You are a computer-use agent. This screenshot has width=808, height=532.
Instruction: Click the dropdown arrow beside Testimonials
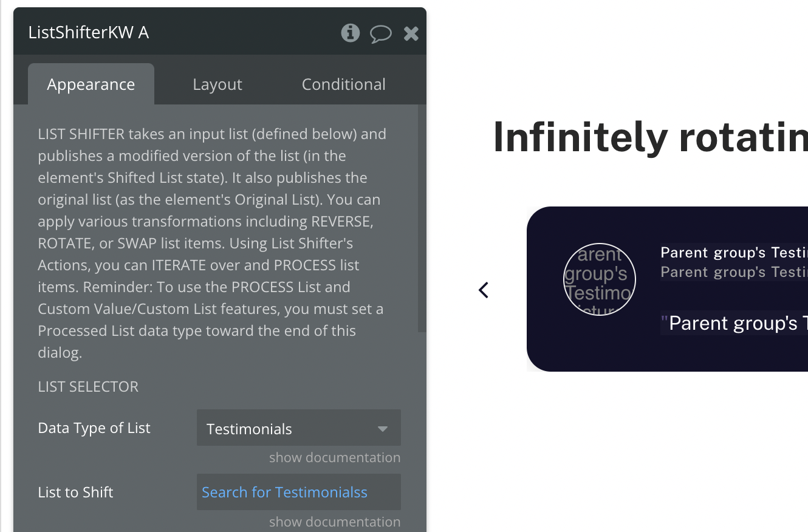383,429
